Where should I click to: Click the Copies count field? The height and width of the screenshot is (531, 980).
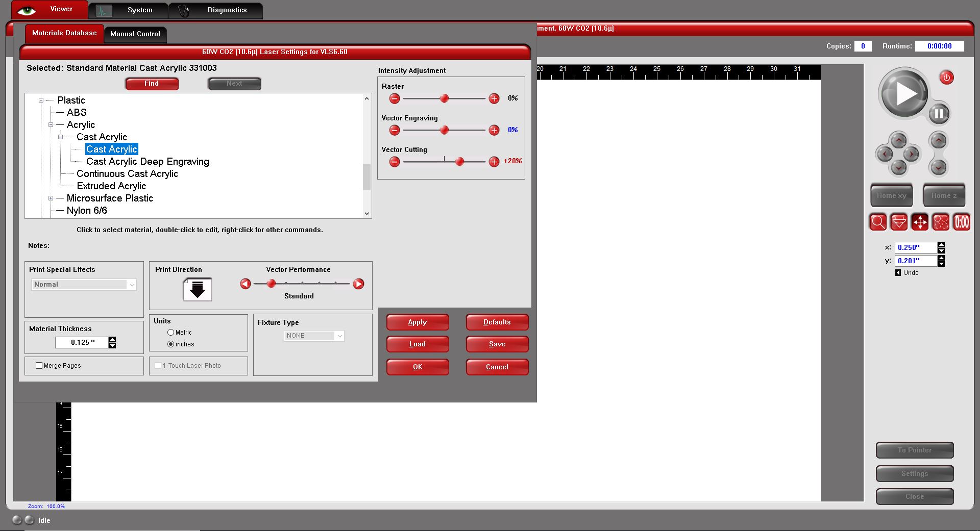coord(863,46)
